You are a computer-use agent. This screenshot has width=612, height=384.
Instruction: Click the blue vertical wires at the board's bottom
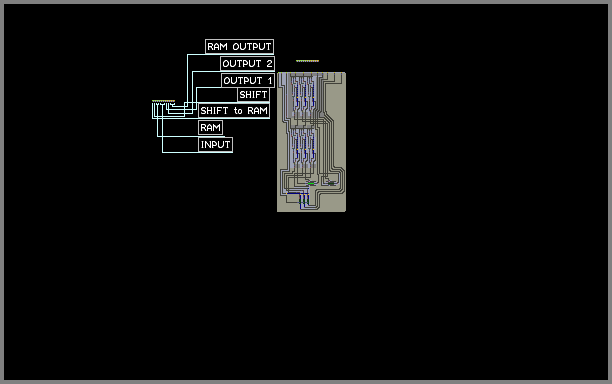304,201
